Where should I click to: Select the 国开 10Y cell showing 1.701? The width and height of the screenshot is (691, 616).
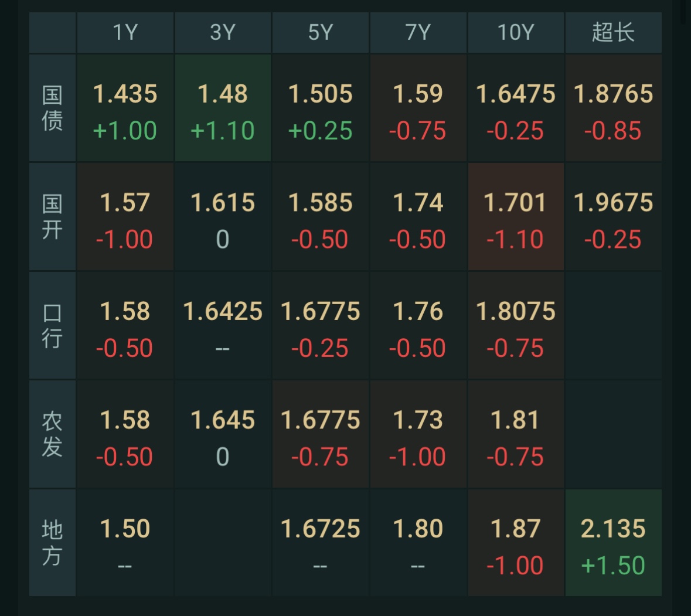pyautogui.click(x=515, y=216)
